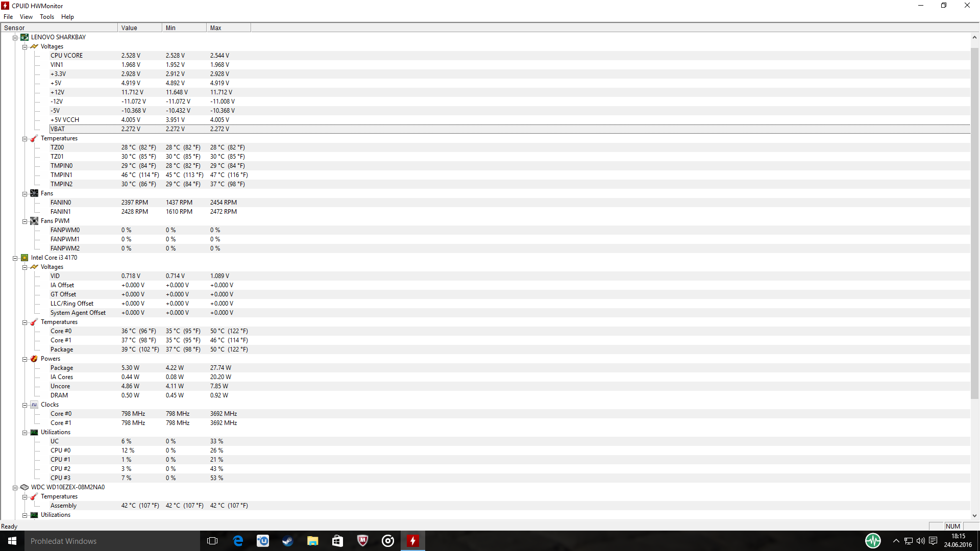The image size is (980, 551).
Task: Open McAfee shield icon in the taskbar
Action: pos(363,541)
